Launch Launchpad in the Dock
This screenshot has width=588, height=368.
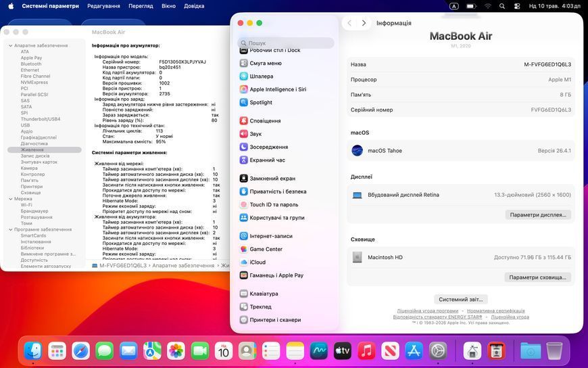[57, 351]
